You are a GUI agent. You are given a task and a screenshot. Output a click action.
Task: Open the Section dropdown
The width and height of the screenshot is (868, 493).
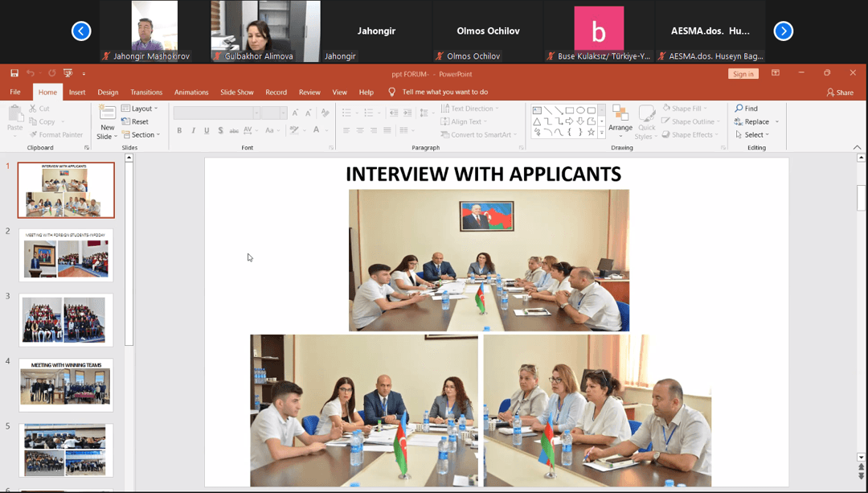point(141,134)
